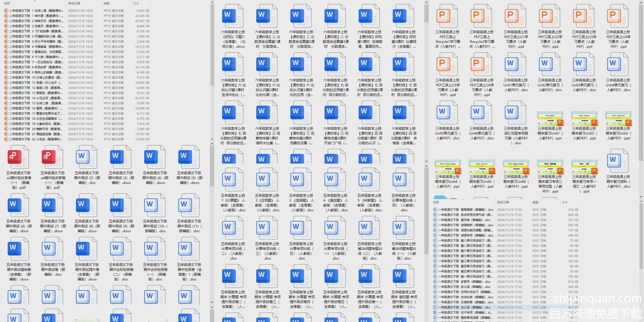
Task: Click scroll-down arrow of top-left file list
Action: point(212,139)
